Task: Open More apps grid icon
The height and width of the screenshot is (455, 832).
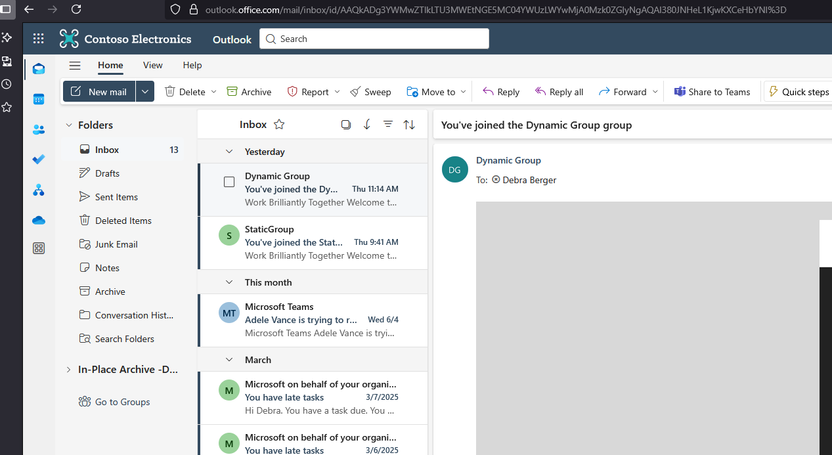Action: click(x=39, y=248)
